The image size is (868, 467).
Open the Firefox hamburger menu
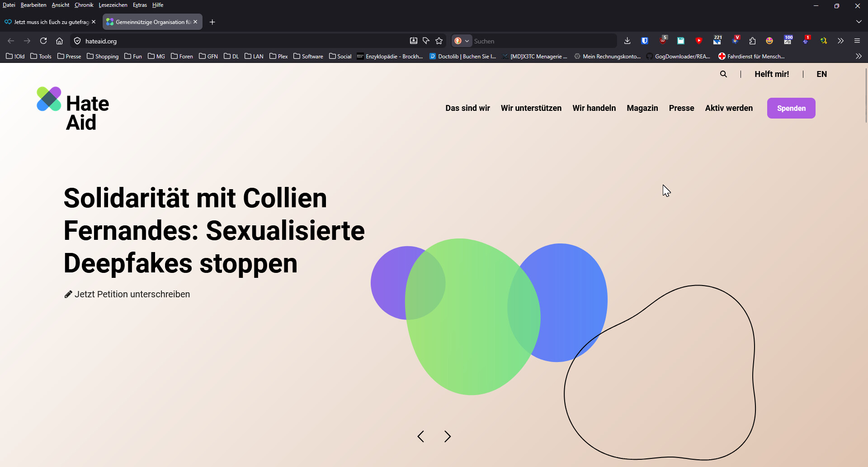tap(857, 41)
